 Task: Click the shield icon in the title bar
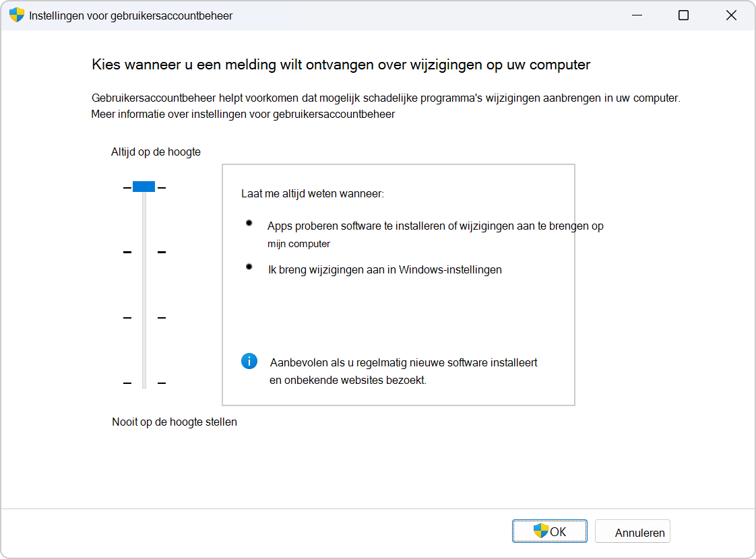(x=16, y=15)
